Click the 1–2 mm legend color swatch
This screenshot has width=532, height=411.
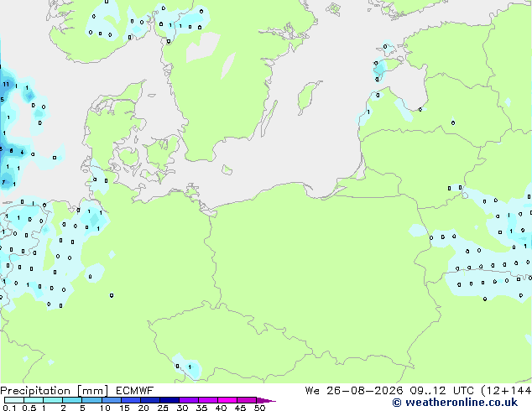click(53, 400)
